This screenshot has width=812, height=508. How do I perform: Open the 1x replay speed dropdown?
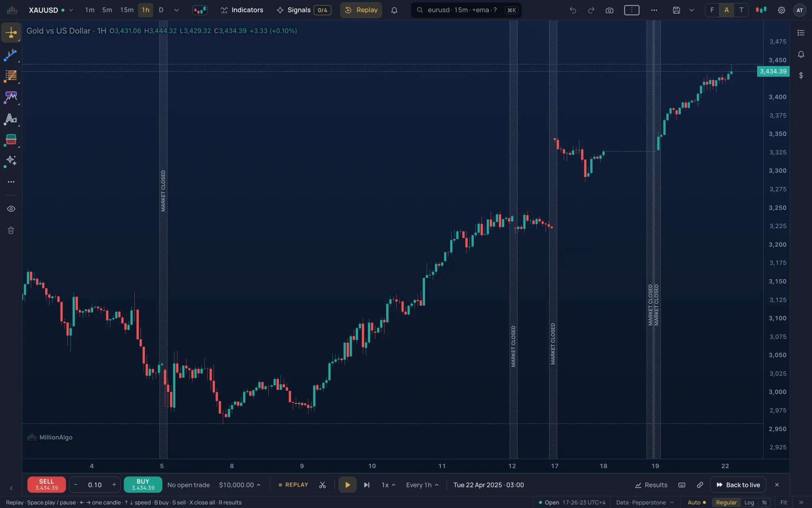389,485
